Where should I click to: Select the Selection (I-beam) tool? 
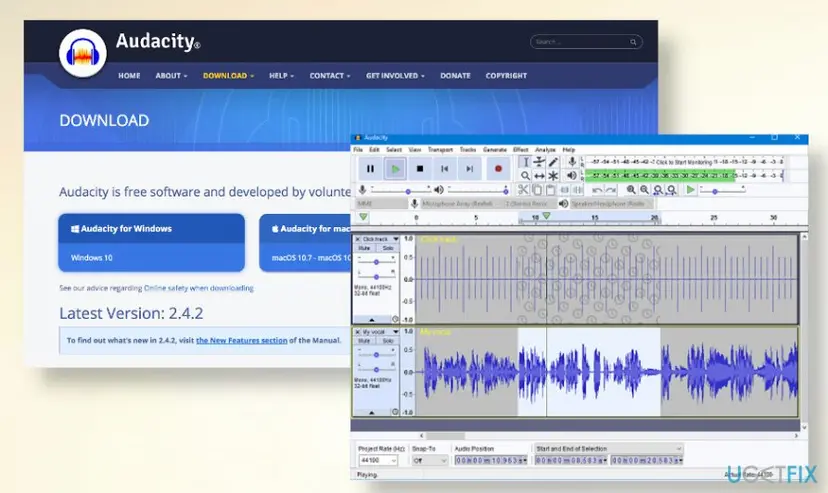[x=525, y=162]
